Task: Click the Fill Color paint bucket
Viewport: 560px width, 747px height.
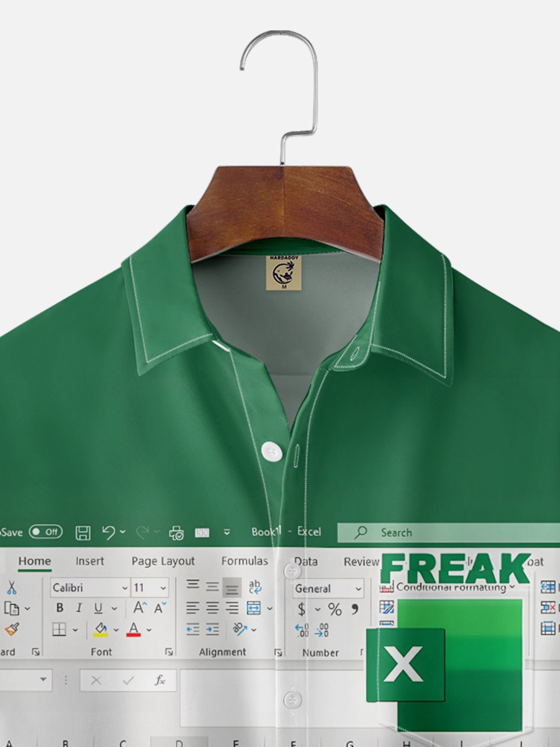Action: pyautogui.click(x=101, y=629)
